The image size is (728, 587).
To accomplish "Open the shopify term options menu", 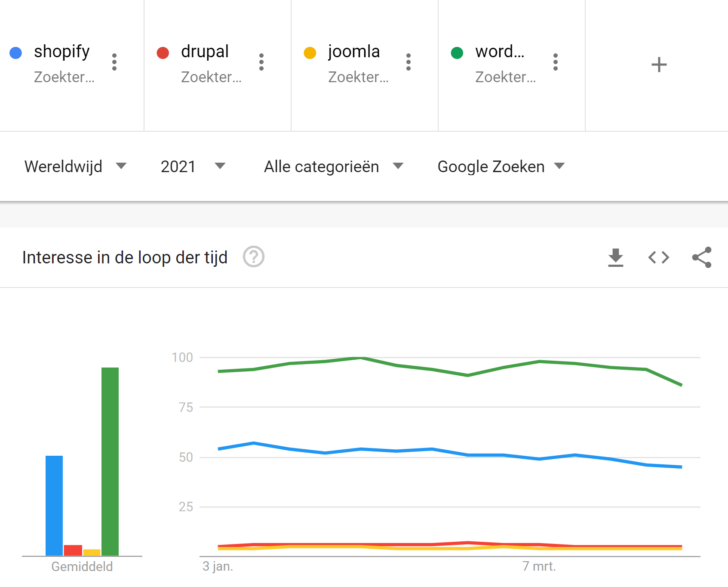I will coord(114,62).
